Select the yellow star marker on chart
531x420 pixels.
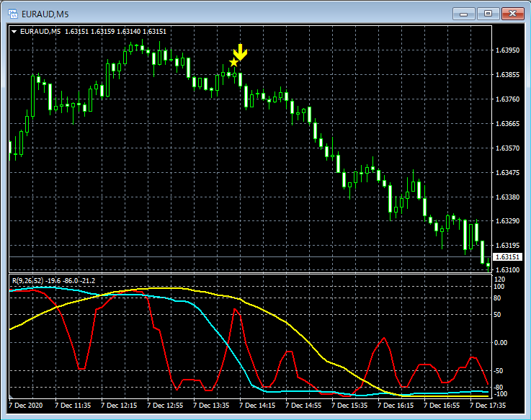click(x=233, y=63)
